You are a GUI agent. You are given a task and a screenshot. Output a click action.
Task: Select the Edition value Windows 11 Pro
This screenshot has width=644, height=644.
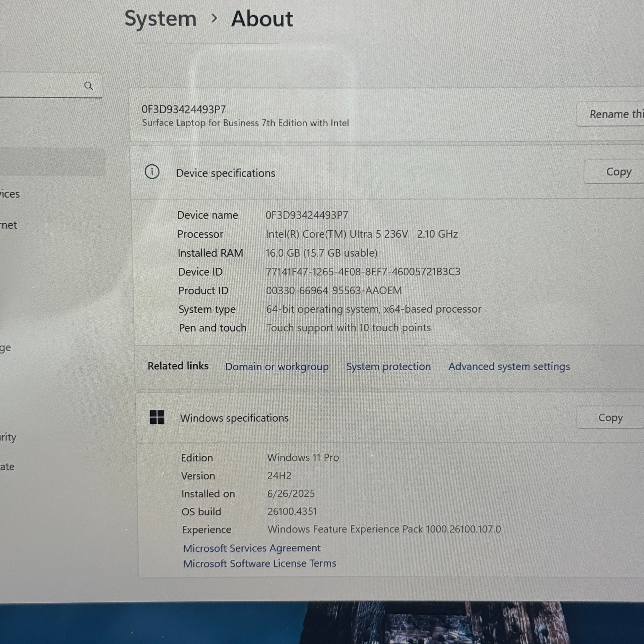(x=303, y=457)
